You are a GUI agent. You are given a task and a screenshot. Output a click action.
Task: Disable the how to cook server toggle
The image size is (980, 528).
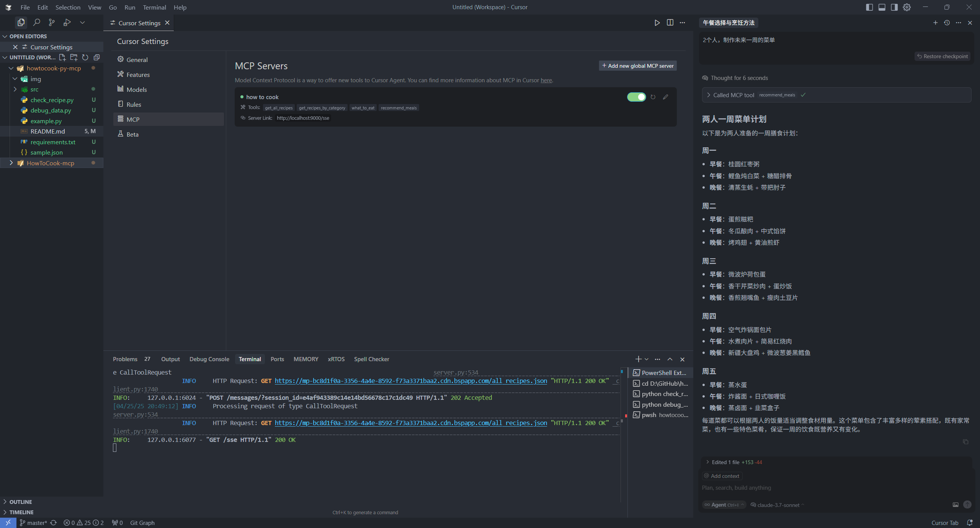point(636,97)
